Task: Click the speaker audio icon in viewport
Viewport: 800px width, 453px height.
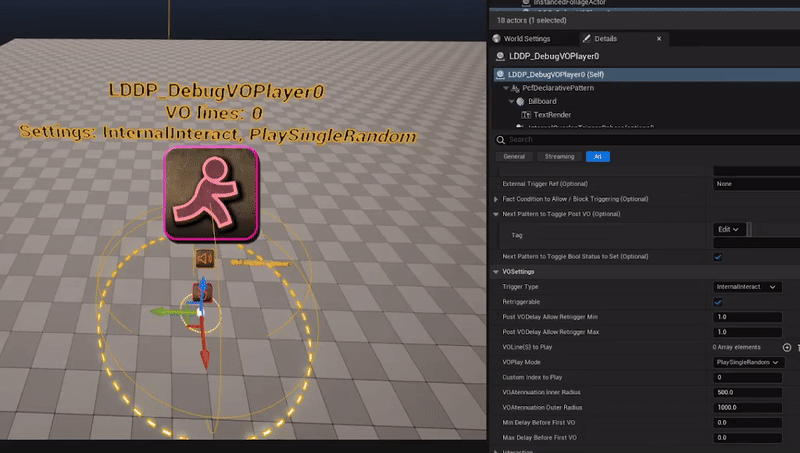Action: coord(205,258)
